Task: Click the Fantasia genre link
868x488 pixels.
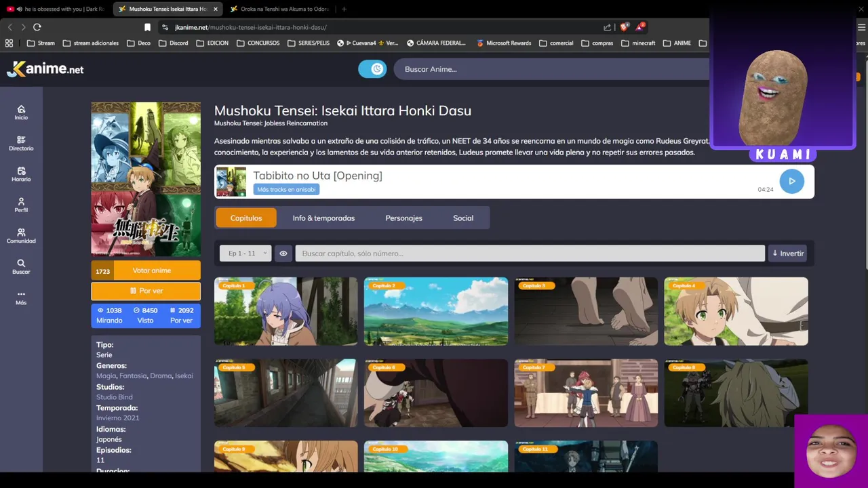Action: [x=133, y=375]
